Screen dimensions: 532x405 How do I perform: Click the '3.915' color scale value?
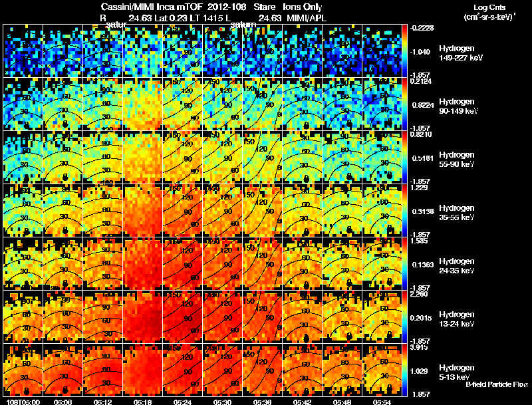[419, 347]
